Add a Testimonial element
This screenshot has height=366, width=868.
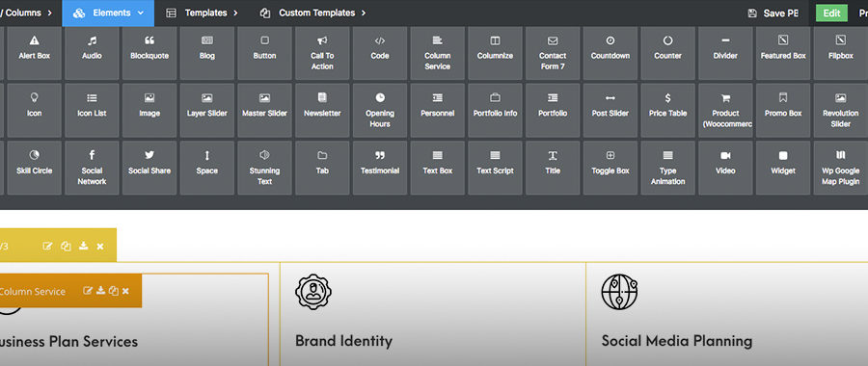(380, 169)
